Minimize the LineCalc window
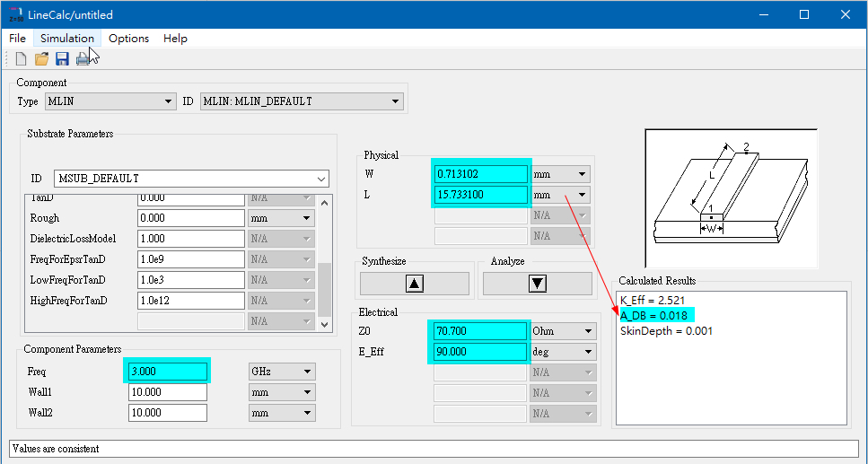This screenshot has height=464, width=868. (763, 15)
